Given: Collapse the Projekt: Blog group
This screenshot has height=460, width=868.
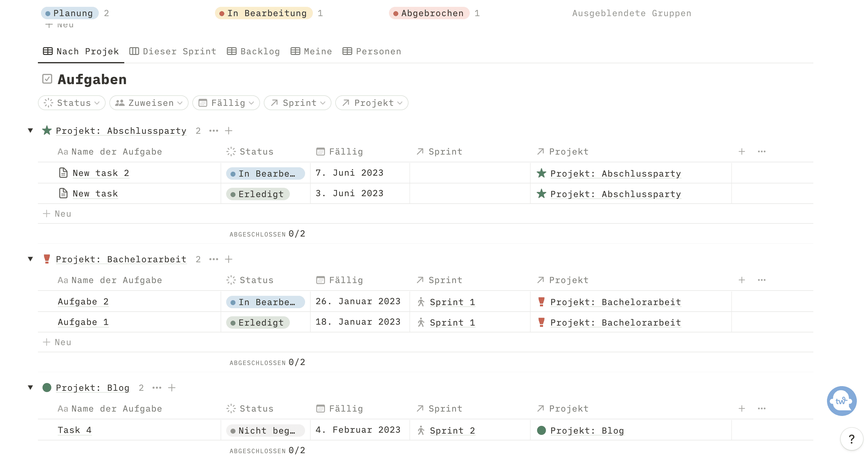Looking at the screenshot, I should 30,387.
